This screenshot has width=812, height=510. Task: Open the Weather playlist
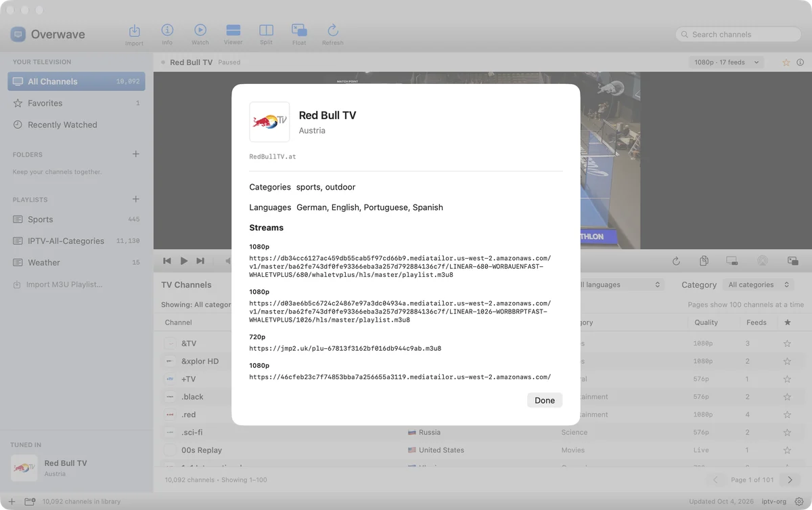pyautogui.click(x=76, y=263)
